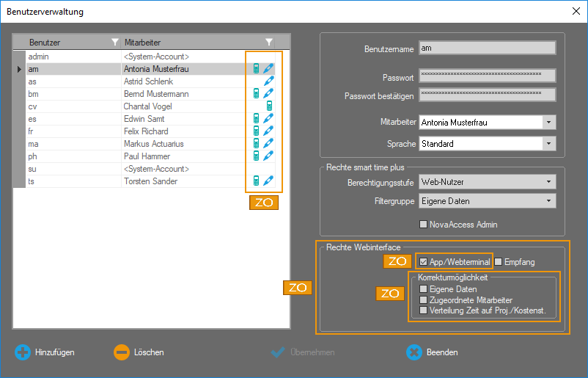Click the terminal icon for Chantal Vogel
Viewport: 588px width, 378px height.
coord(269,106)
